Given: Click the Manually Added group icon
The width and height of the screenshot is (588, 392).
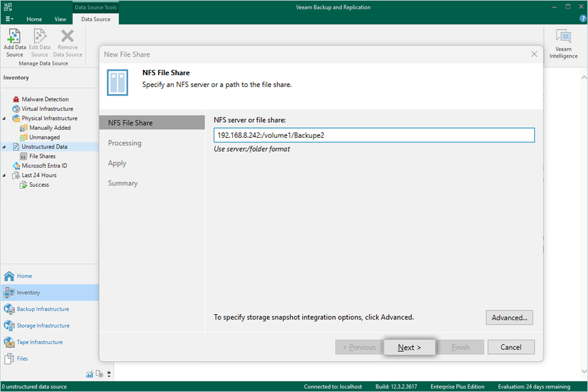Looking at the screenshot, I should click(24, 128).
